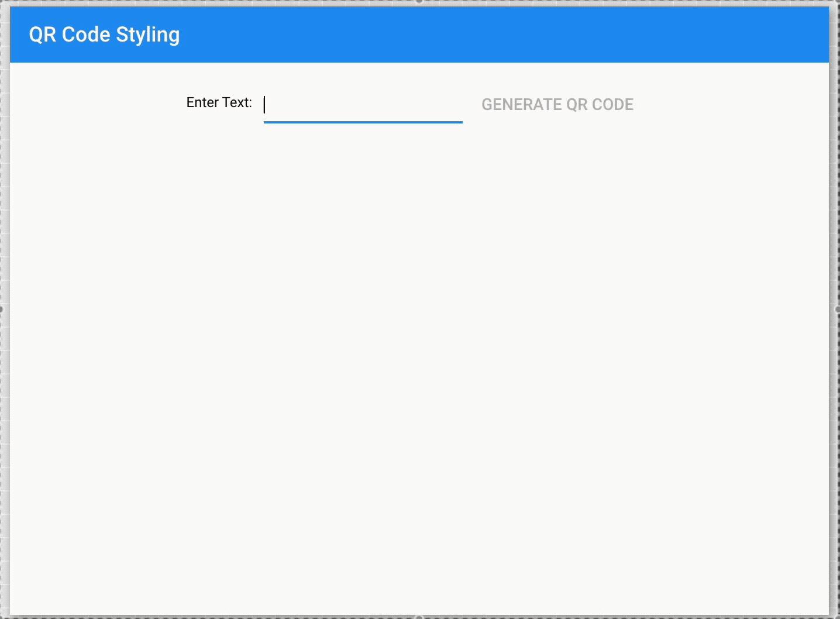Image resolution: width=840 pixels, height=619 pixels.
Task: Click the text cursor inside the input
Action: pos(265,105)
